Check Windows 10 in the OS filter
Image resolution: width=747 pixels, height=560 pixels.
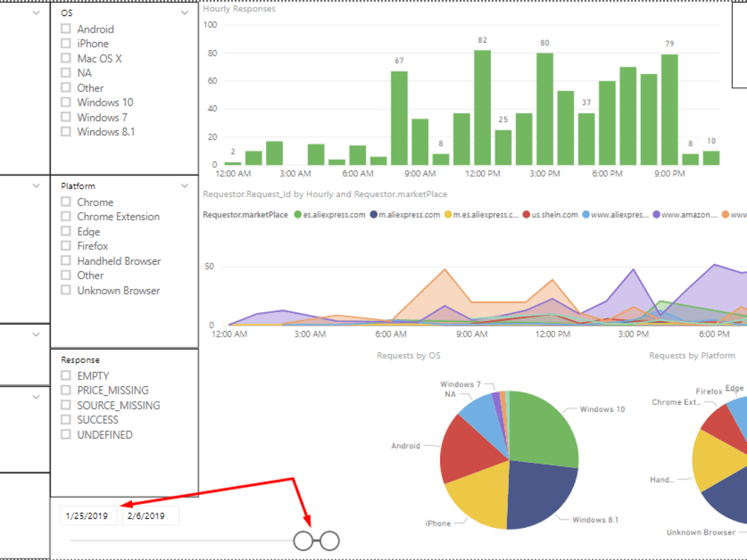click(x=66, y=102)
